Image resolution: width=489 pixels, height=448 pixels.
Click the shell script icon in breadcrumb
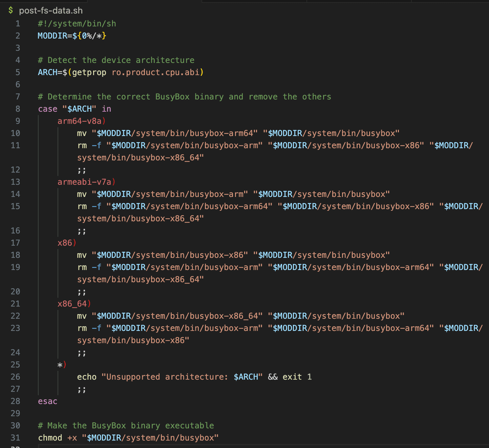pos(11,10)
